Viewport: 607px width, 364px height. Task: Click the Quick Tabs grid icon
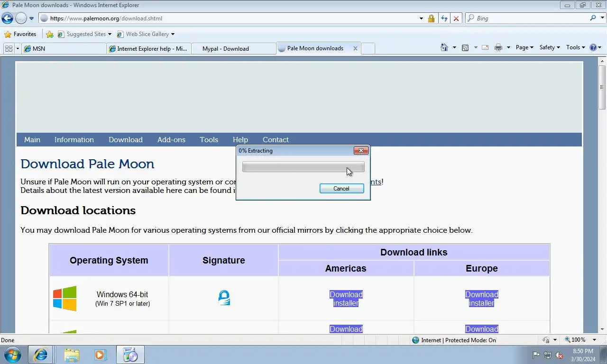click(9, 48)
